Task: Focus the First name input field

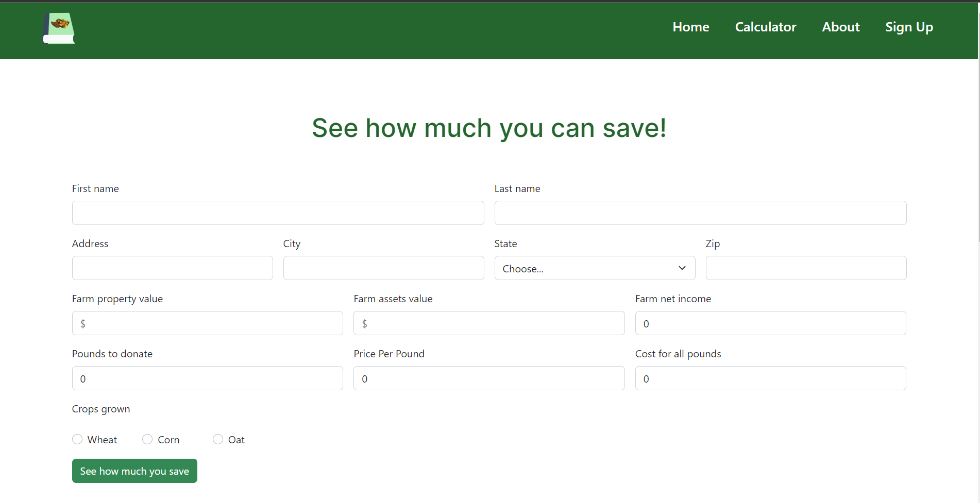Action: (x=278, y=213)
